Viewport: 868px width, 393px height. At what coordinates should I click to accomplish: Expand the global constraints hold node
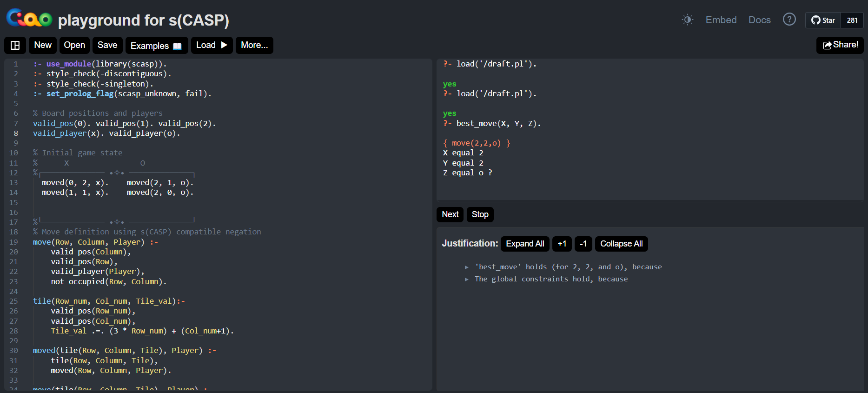pos(466,279)
